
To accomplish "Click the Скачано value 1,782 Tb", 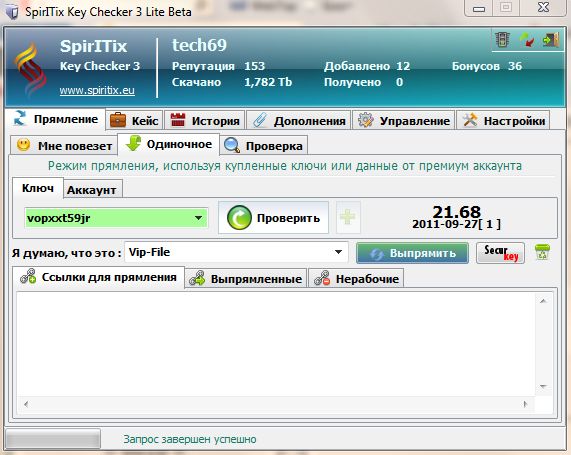I will click(x=268, y=82).
